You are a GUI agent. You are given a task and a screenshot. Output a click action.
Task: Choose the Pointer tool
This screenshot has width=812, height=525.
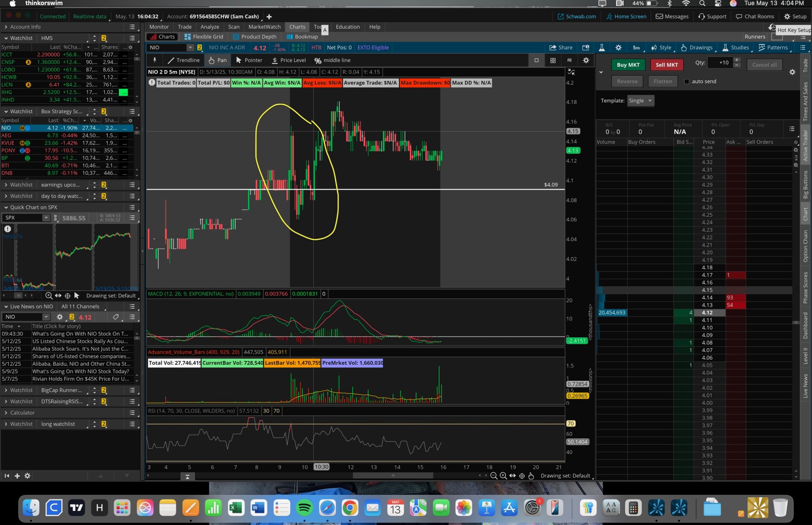pos(249,60)
